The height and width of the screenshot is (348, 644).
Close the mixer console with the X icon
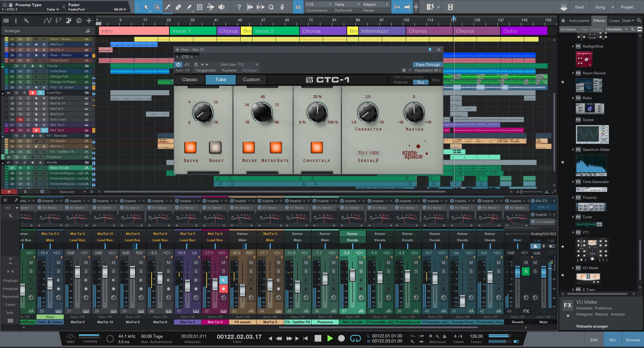(x=5, y=200)
